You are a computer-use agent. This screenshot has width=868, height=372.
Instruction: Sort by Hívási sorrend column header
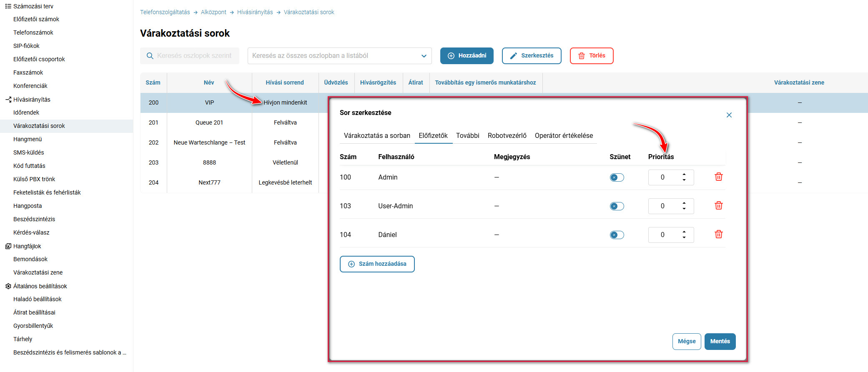coord(285,82)
